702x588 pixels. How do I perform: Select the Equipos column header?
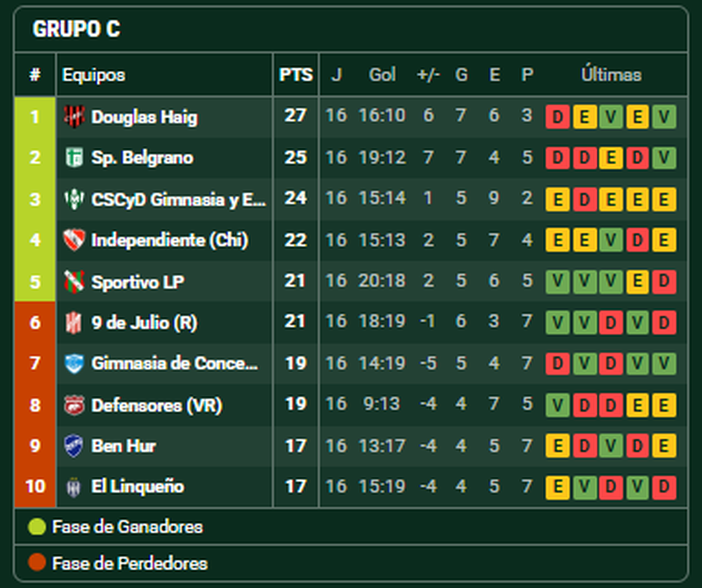[94, 75]
